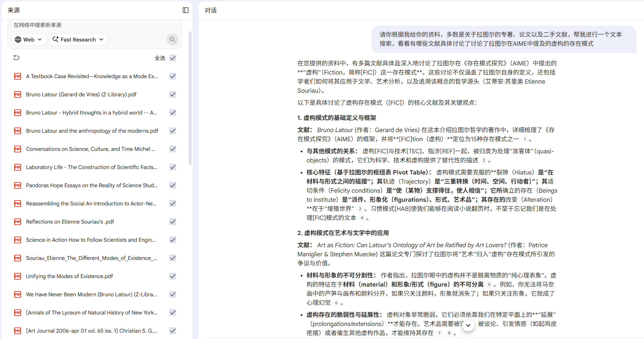Click the Fast Research sparkle search icon
The width and height of the screenshot is (644, 339).
pyautogui.click(x=55, y=39)
